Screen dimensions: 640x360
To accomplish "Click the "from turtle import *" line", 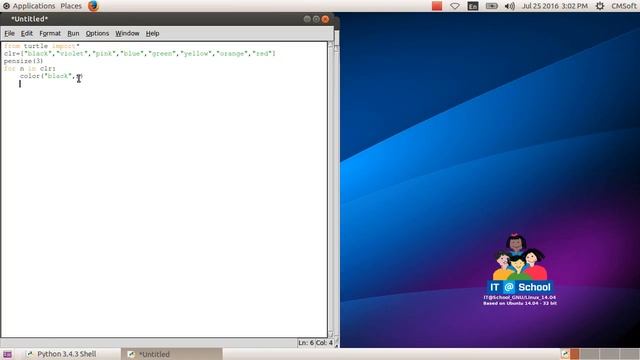I will (x=42, y=46).
